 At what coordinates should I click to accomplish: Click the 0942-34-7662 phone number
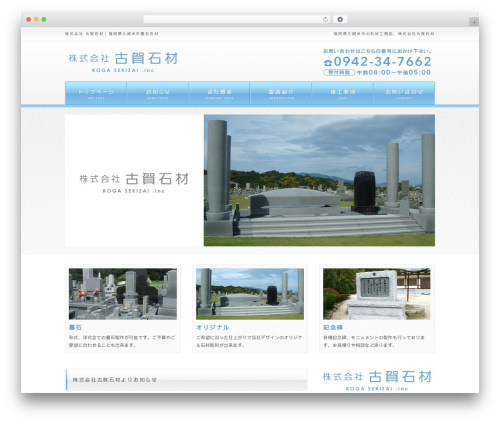click(382, 62)
